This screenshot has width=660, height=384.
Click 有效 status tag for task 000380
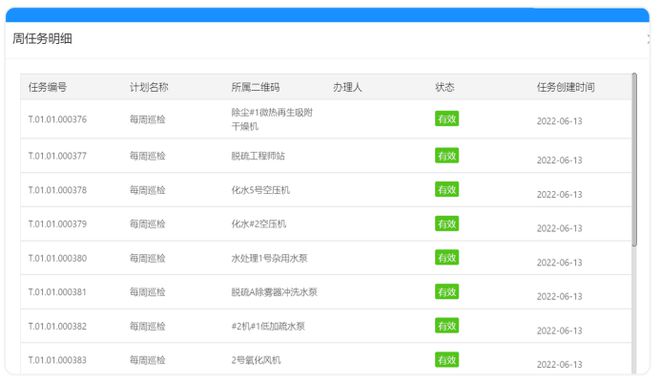pos(447,258)
